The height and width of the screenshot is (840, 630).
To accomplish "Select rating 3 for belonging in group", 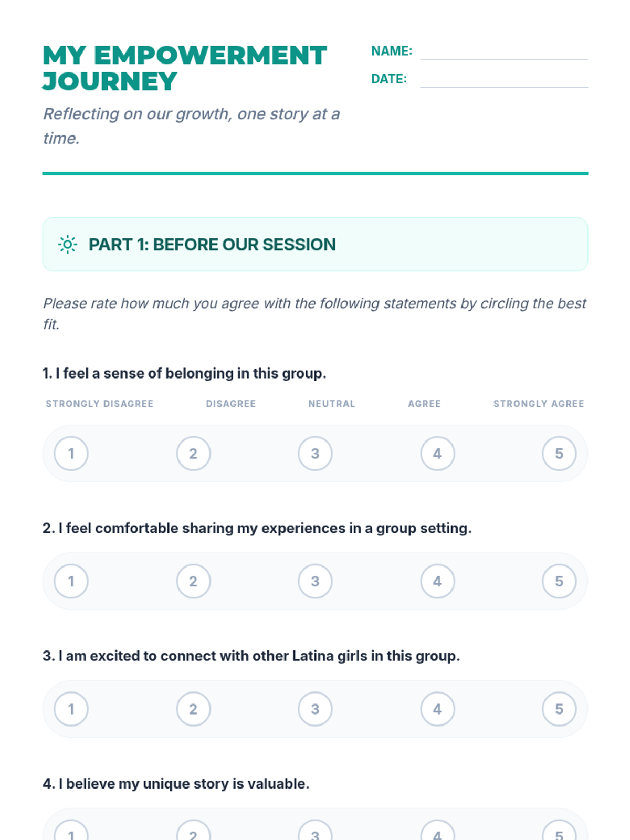I will (315, 454).
